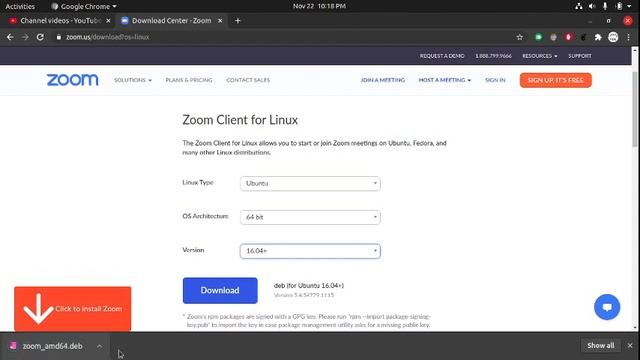640x360 pixels.
Task: Click Sign Up, It's Free button
Action: [x=556, y=80]
